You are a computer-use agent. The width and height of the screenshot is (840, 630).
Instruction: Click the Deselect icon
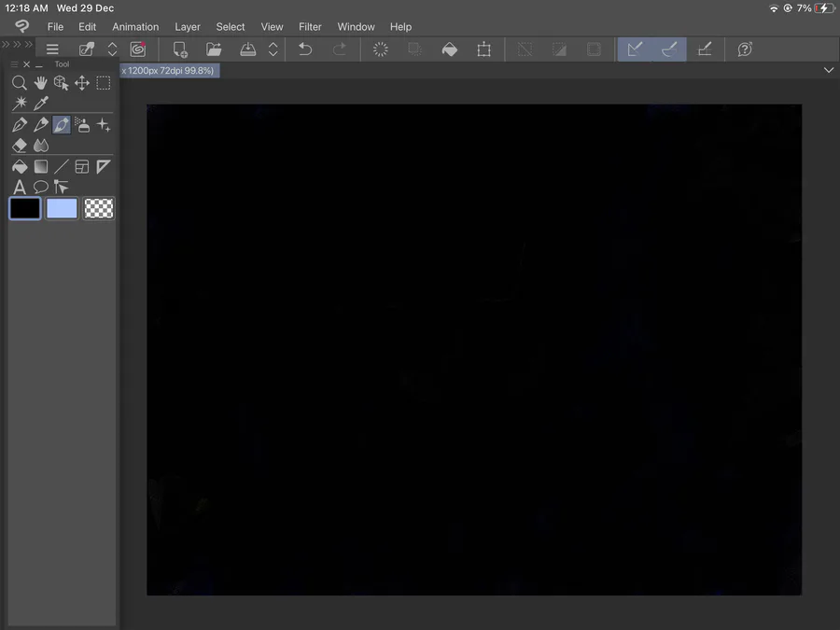[525, 49]
